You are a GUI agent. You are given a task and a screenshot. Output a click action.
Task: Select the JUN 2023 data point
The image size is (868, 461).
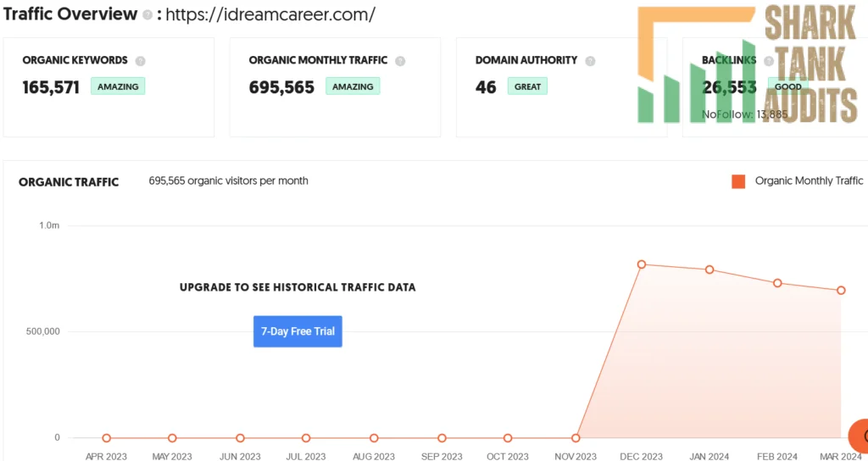pos(240,438)
